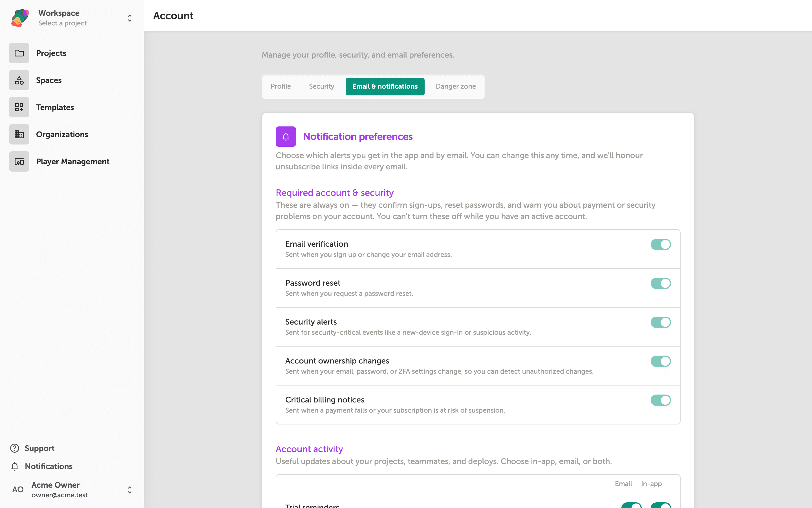Click the Account activity heading
Viewport: 812px width, 508px height.
(x=309, y=449)
